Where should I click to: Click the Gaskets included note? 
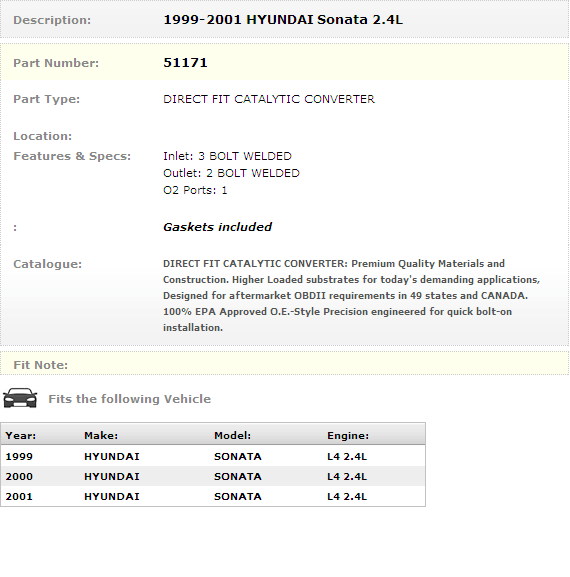217,227
